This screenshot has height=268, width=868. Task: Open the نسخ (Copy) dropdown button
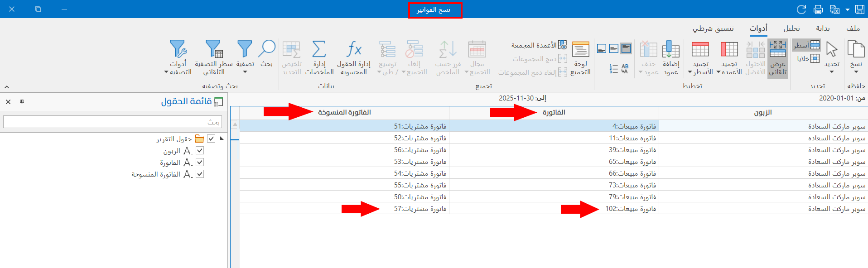pos(856,58)
